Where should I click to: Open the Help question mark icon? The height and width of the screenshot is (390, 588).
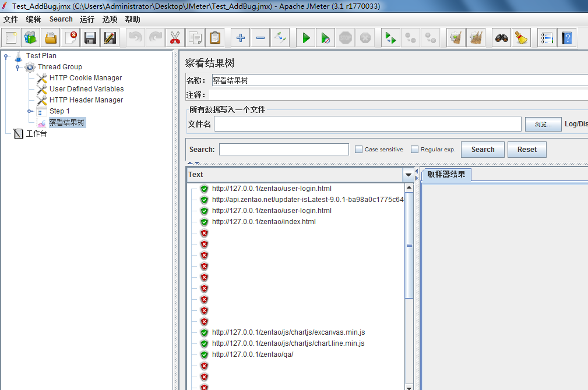click(566, 37)
